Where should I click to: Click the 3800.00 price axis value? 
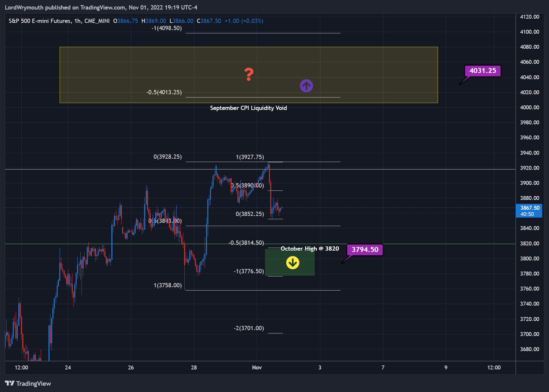tap(530, 258)
